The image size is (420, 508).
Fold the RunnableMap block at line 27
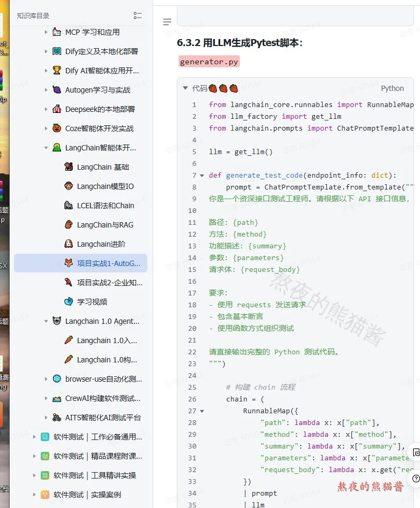202,411
